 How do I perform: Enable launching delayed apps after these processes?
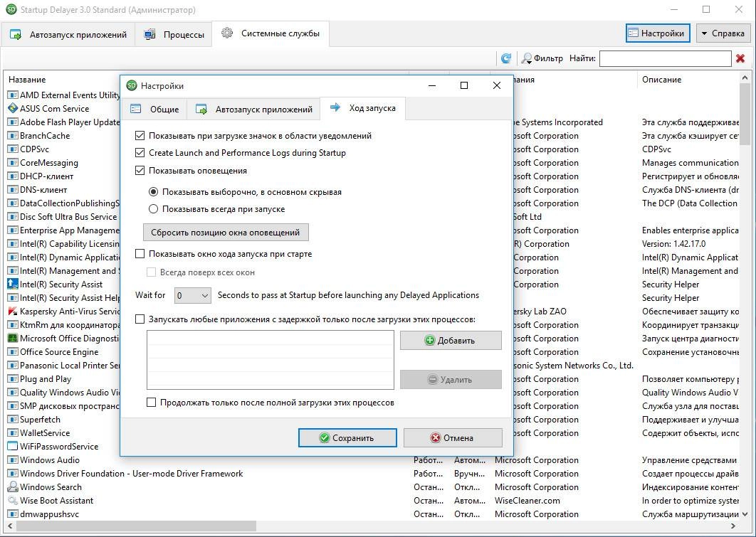coord(140,319)
